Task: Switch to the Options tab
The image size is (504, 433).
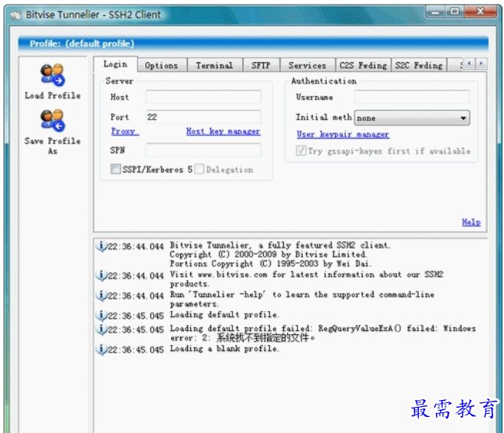Action: point(161,66)
